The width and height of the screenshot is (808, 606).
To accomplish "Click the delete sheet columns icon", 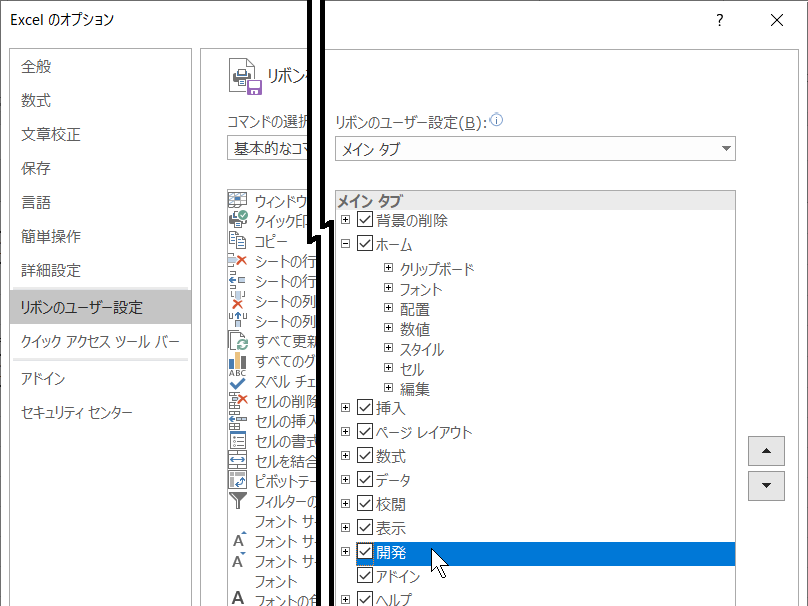I will pyautogui.click(x=238, y=300).
